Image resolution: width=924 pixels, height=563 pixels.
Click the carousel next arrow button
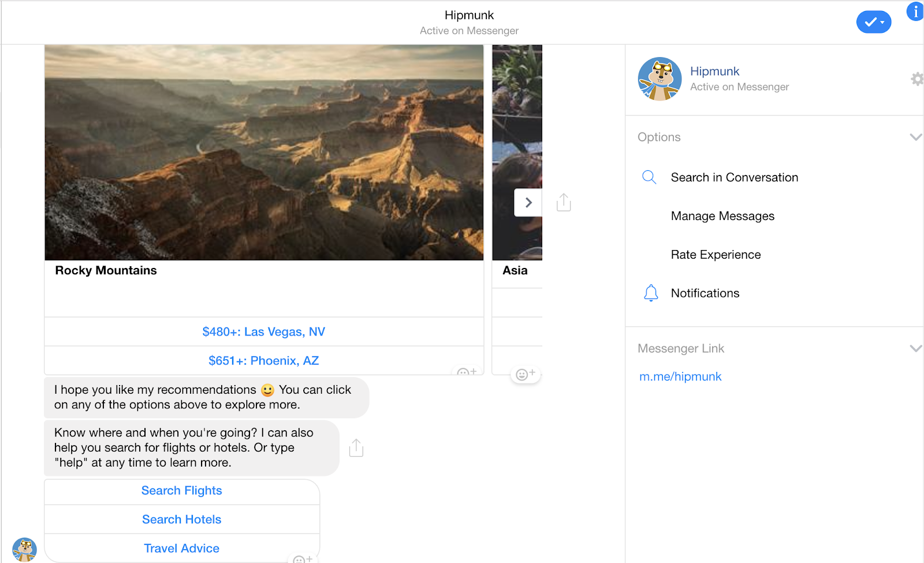pyautogui.click(x=528, y=203)
